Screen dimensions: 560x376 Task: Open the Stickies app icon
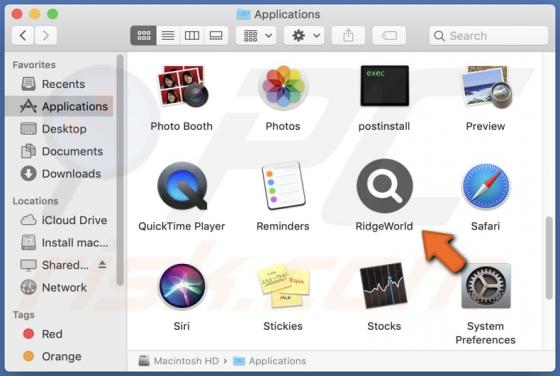pyautogui.click(x=284, y=286)
